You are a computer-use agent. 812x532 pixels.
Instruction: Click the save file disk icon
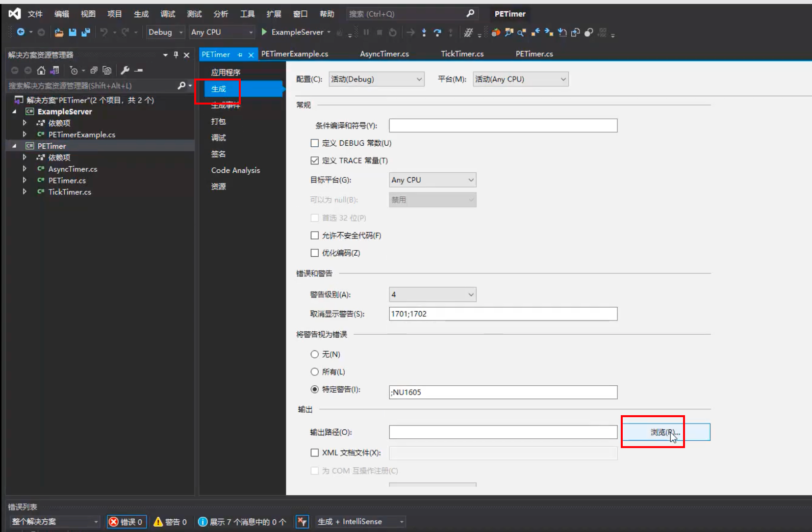[x=73, y=32]
